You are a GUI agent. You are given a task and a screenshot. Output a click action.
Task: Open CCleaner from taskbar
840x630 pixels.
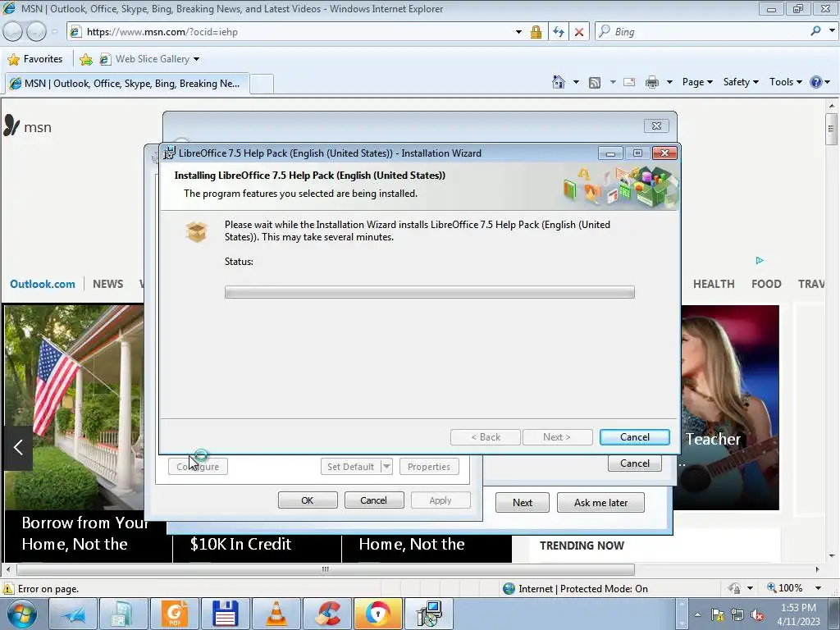pyautogui.click(x=326, y=614)
